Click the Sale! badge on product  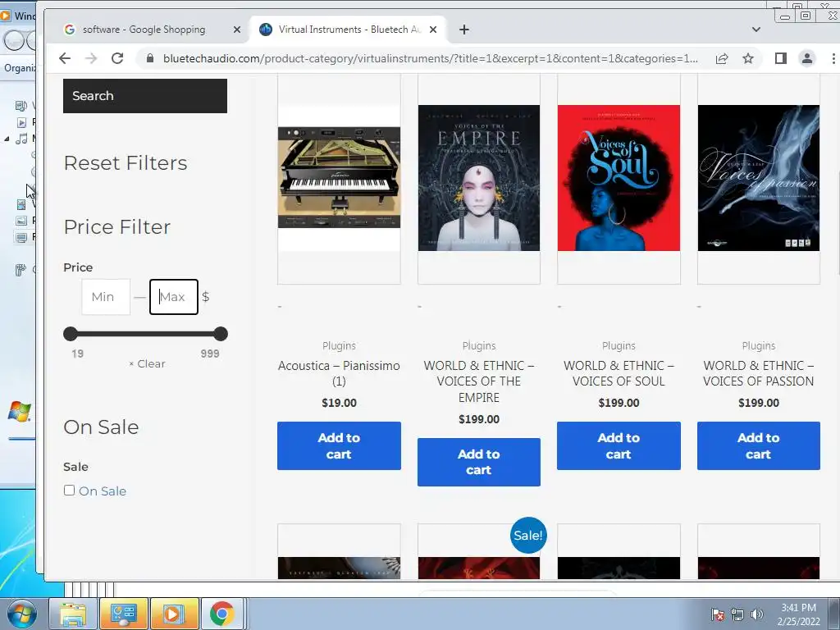[x=528, y=535]
